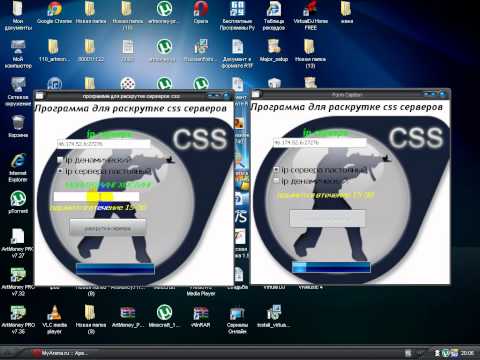Launch Internet Explorer from the desktop
480x360 pixels.
click(x=18, y=168)
